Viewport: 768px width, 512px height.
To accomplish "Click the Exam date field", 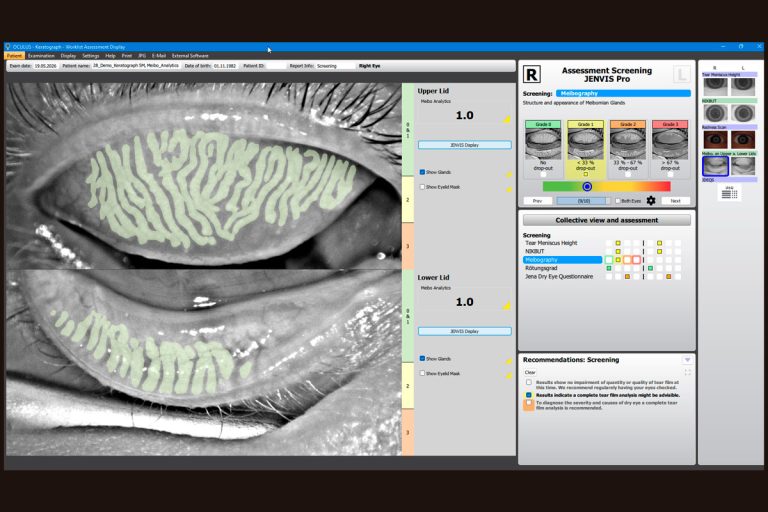I will tap(46, 66).
